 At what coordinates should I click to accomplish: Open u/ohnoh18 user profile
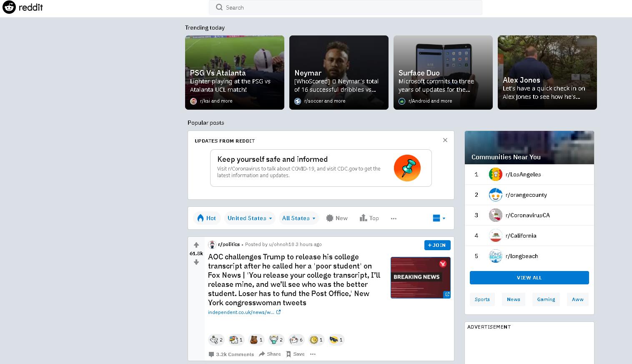tap(281, 244)
